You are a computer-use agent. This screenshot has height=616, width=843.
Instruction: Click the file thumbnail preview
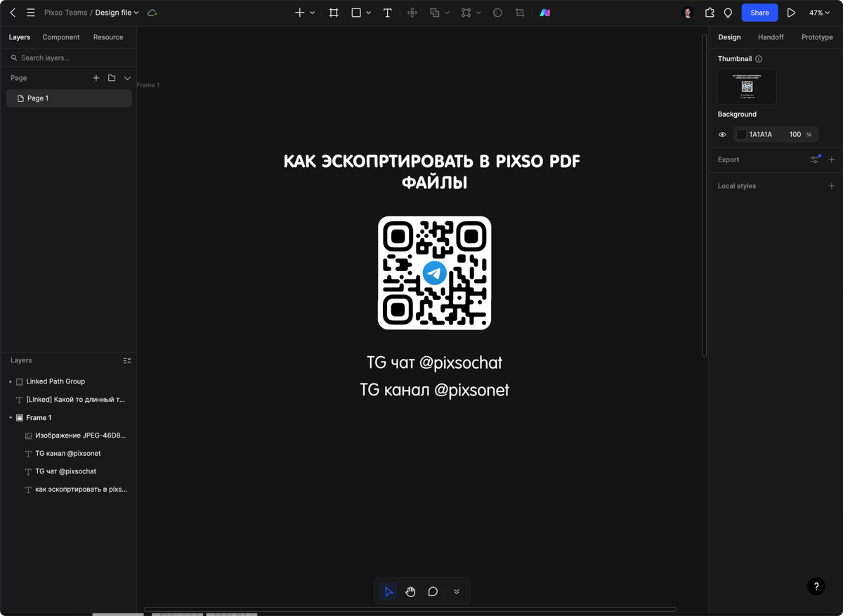coord(747,87)
